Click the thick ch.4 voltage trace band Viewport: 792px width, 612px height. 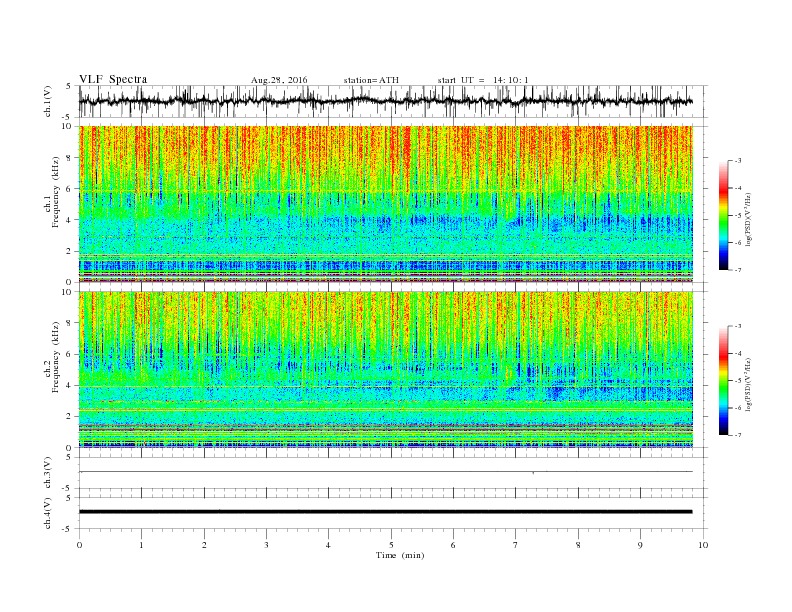[x=386, y=512]
